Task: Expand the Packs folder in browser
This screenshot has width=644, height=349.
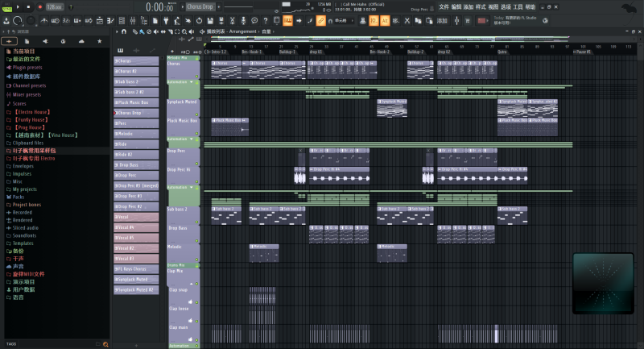Action: click(x=15, y=197)
